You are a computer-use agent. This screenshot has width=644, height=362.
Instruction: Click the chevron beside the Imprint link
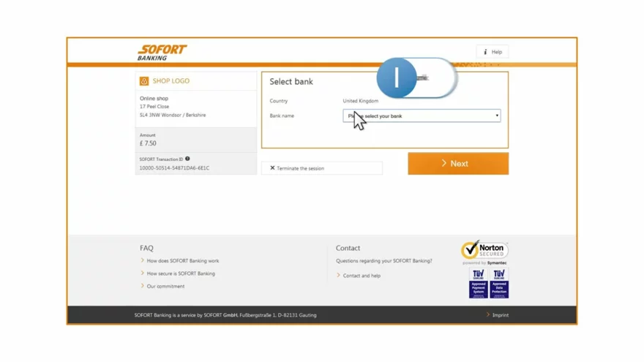tap(488, 315)
